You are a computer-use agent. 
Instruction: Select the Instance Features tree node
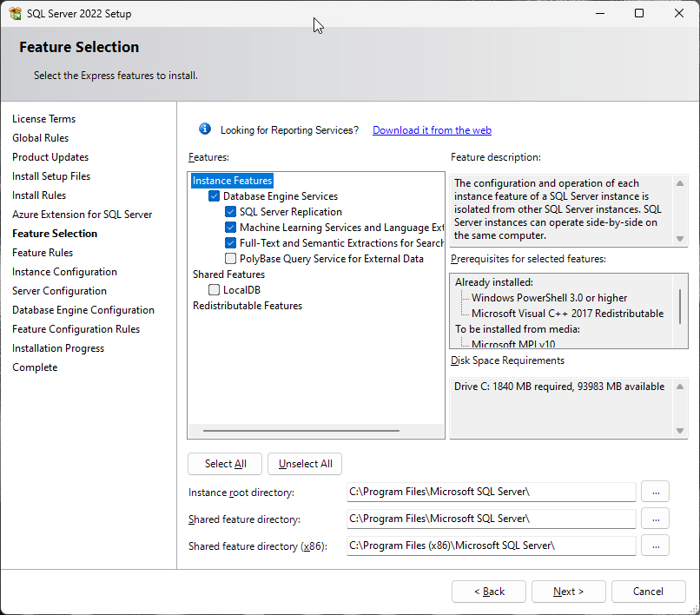pos(233,181)
